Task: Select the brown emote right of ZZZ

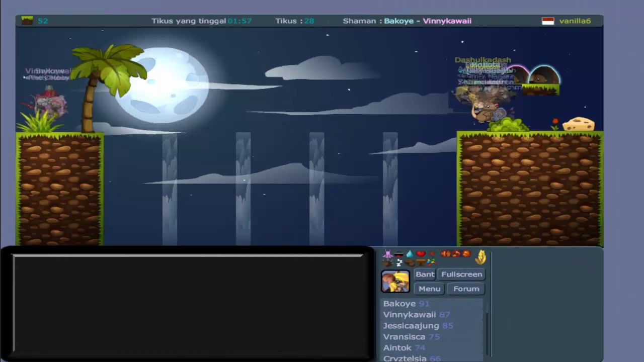Action: [x=410, y=262]
